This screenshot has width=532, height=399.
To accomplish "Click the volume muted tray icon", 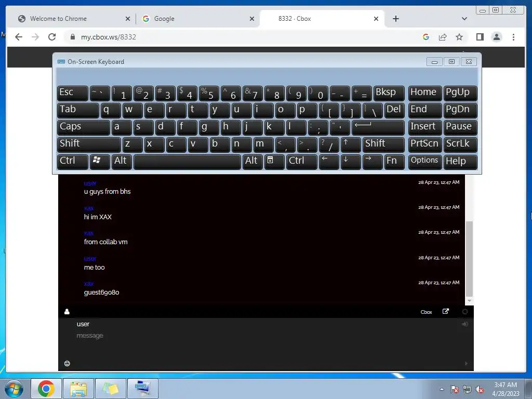I will (480, 390).
